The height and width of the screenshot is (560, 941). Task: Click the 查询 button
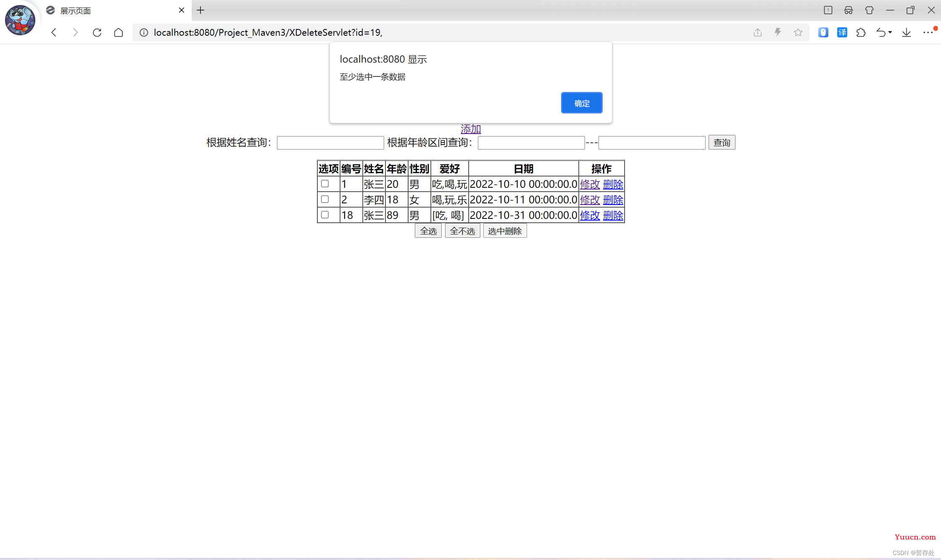[x=722, y=142]
